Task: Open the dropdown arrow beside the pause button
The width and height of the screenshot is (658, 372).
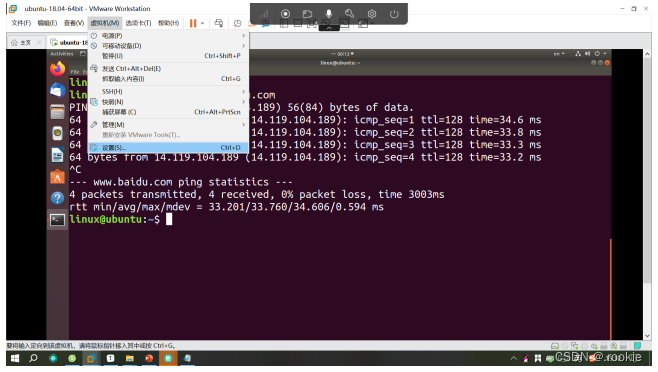Action: 202,24
